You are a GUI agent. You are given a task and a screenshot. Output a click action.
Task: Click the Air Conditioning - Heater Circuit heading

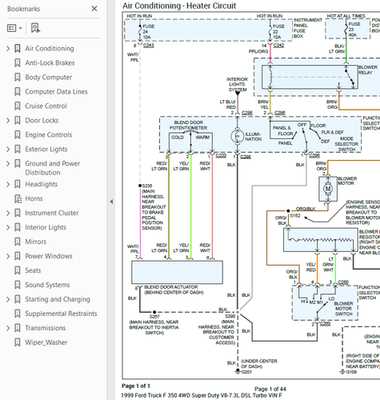179,6
